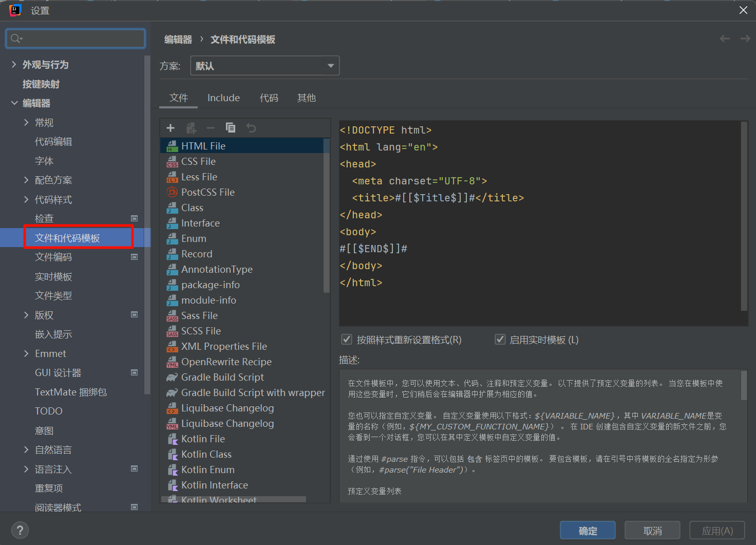Click into the HTML template code editor
756x545 pixels.
(x=539, y=223)
